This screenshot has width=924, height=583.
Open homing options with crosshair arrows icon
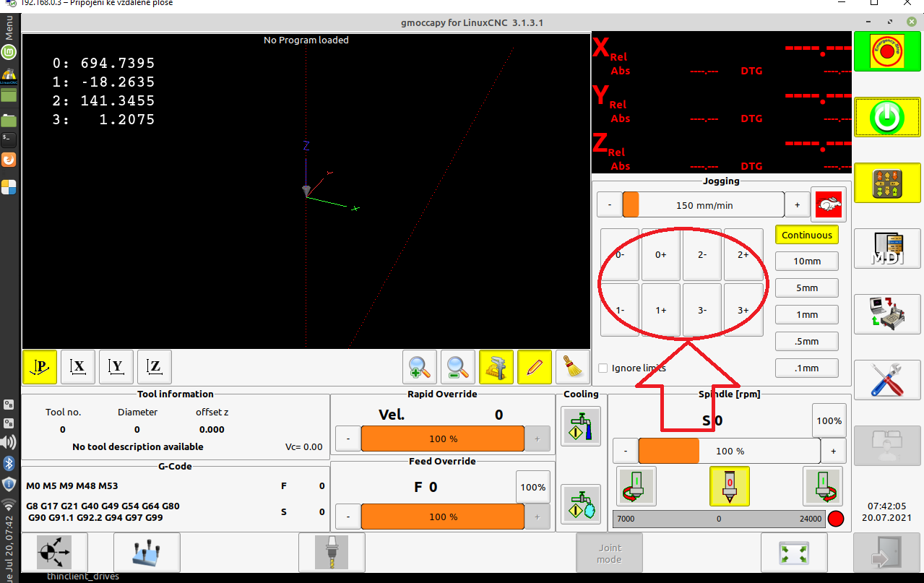point(55,553)
